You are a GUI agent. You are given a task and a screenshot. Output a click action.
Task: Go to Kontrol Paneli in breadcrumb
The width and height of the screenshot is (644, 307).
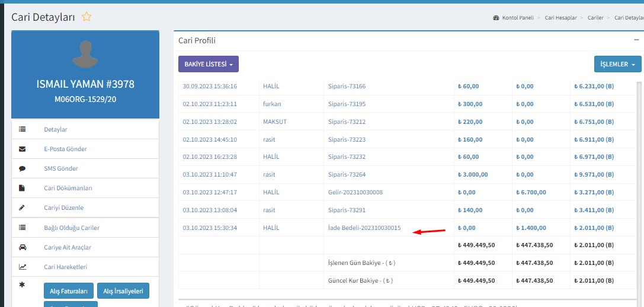pos(518,18)
